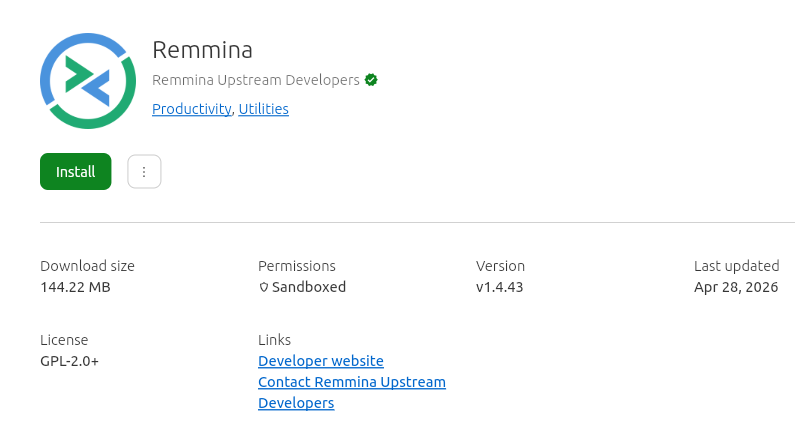Click the Apr 28, 2026 date
Viewport: 795px width, 422px height.
736,287
